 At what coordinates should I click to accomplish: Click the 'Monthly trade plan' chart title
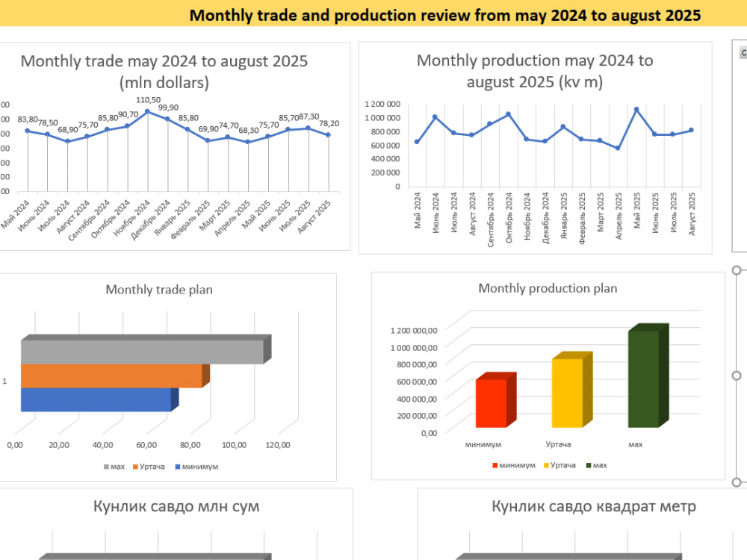click(x=159, y=290)
